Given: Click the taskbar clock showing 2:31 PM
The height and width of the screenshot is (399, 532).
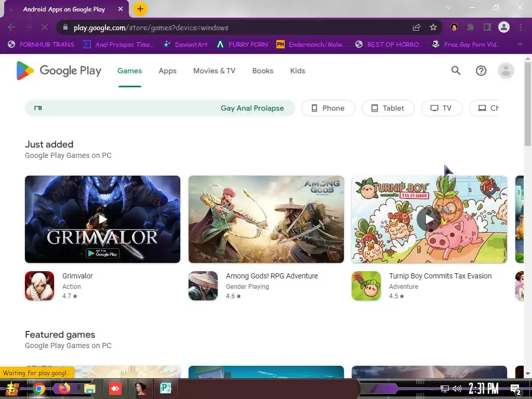Looking at the screenshot, I should (484, 389).
